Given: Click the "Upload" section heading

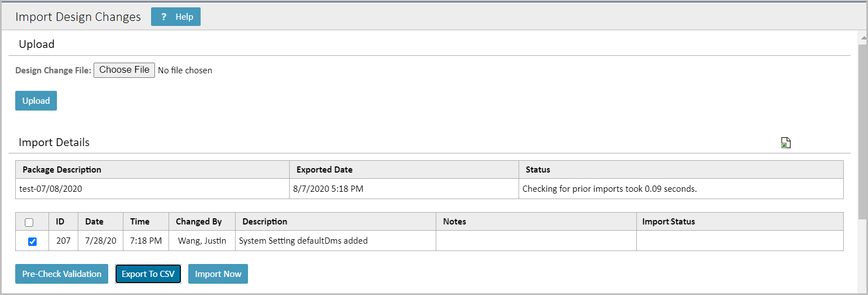Looking at the screenshot, I should pos(37,45).
